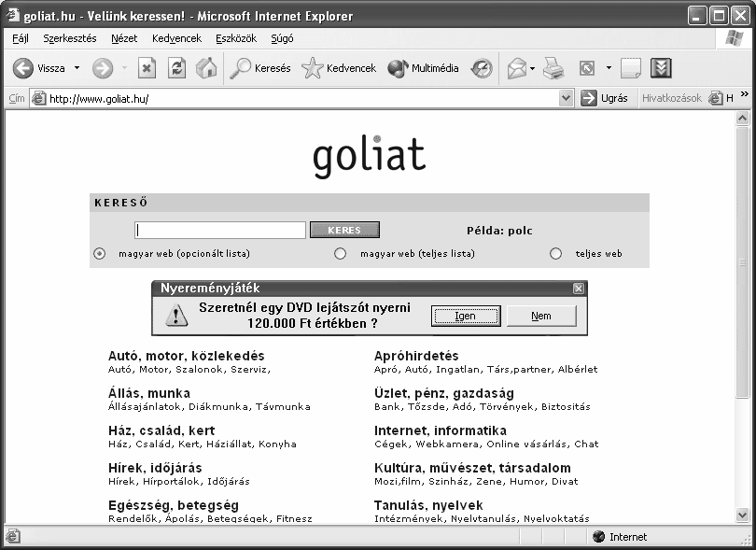Click Igen in the Nyereményjáték dialog

point(466,316)
